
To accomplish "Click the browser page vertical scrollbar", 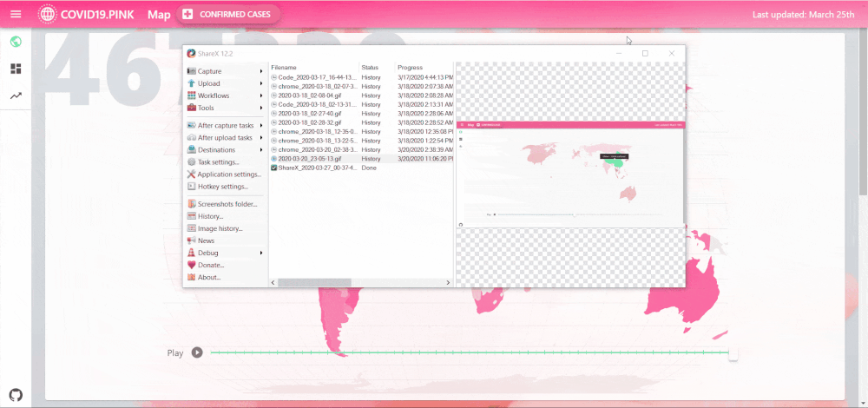I will 863,111.
